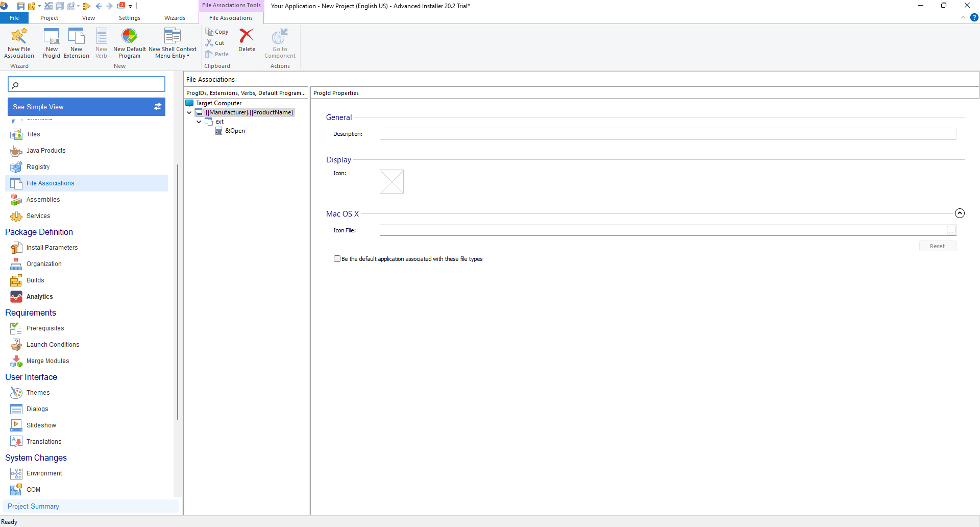980x527 pixels.
Task: Collapse the ext extension tree node
Action: click(x=199, y=122)
